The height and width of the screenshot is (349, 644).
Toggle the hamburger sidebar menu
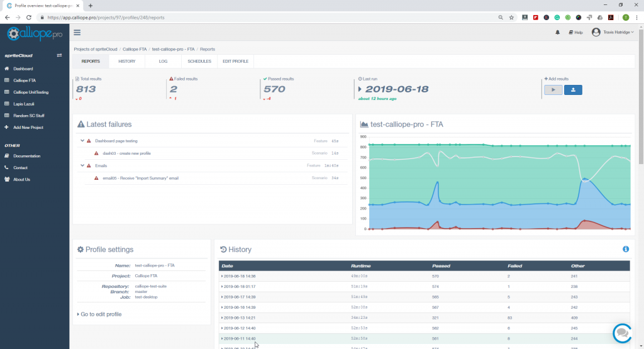(x=77, y=33)
